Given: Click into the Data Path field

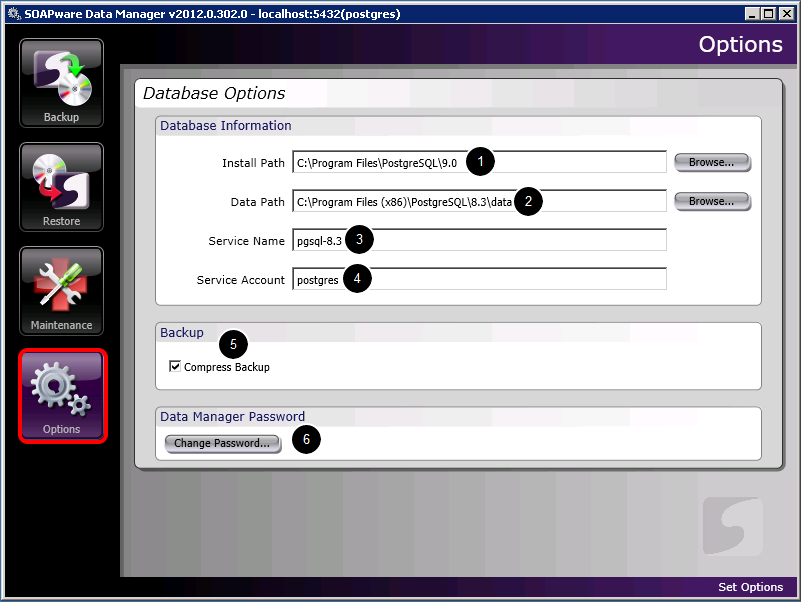Looking at the screenshot, I should coord(479,201).
